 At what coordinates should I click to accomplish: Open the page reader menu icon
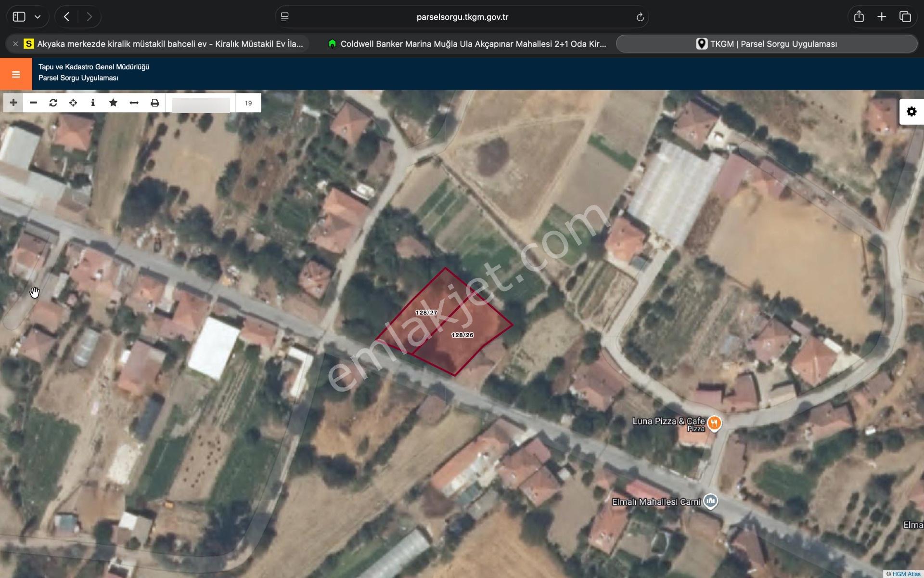[x=285, y=17]
